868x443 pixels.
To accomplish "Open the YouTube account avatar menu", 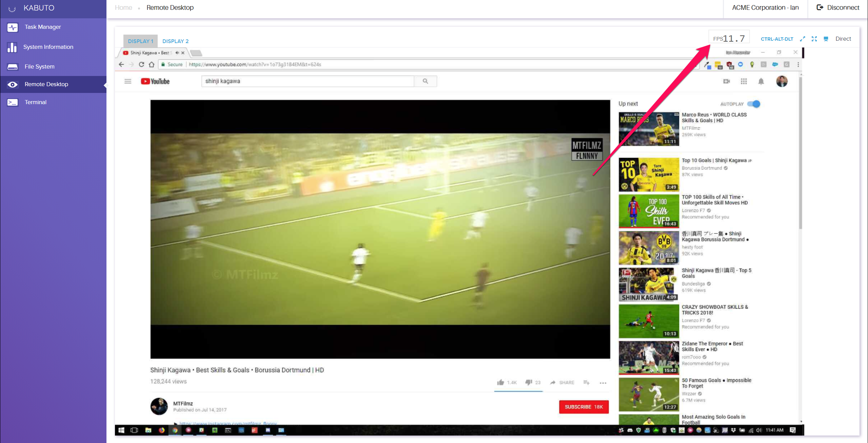I will click(782, 81).
